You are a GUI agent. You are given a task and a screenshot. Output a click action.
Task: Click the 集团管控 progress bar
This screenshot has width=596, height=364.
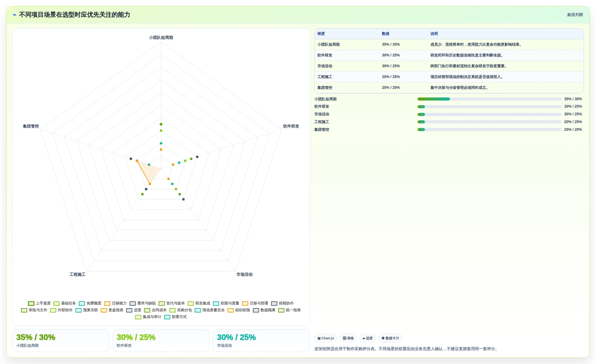489,130
